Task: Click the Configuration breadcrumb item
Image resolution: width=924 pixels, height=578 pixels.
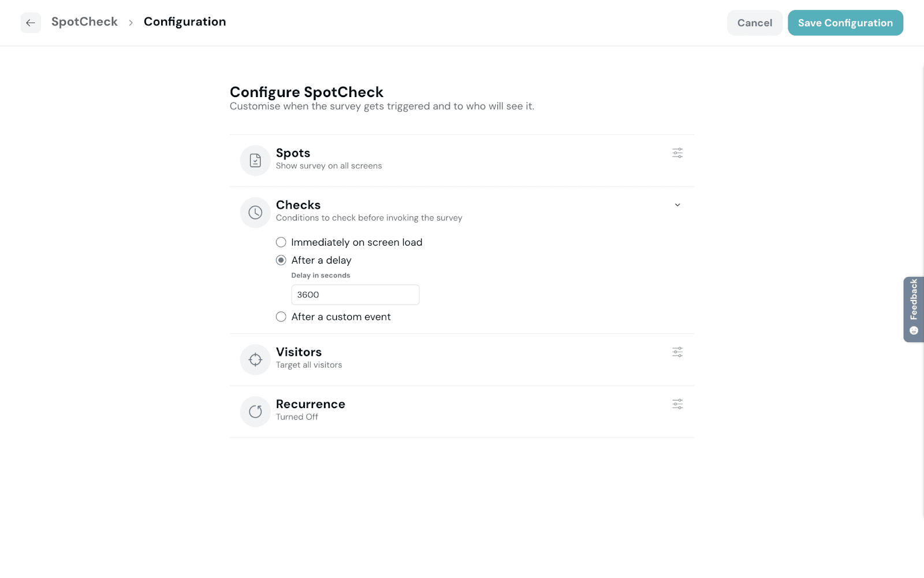Action: tap(185, 22)
